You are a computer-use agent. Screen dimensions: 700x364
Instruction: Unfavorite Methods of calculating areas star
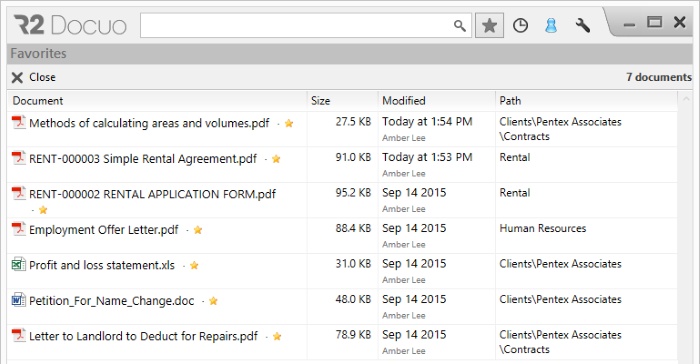point(289,123)
